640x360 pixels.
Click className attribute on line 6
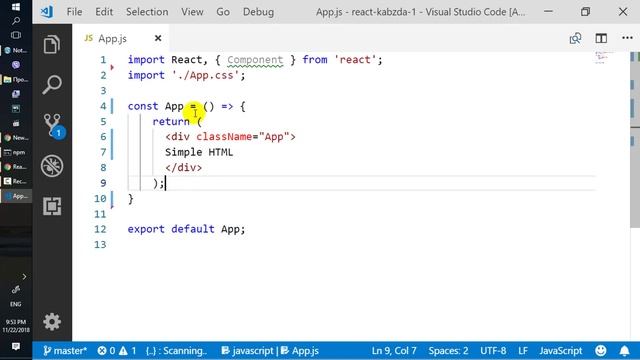(x=224, y=137)
